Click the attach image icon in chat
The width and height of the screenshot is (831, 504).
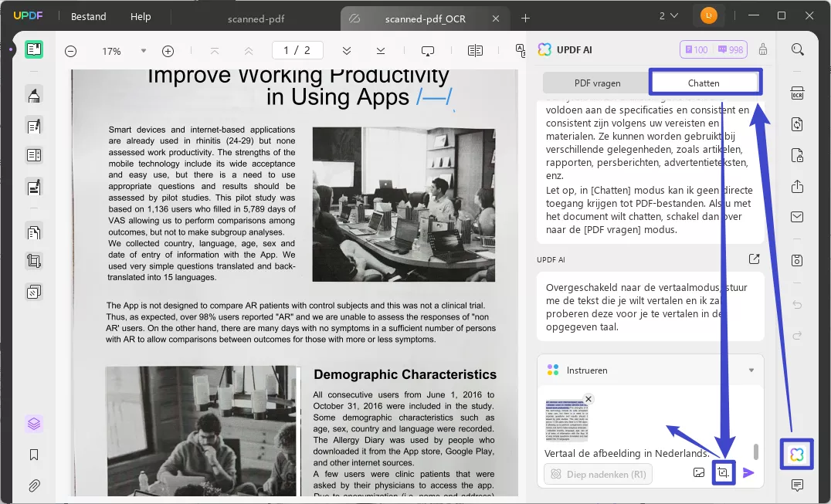[x=699, y=472]
